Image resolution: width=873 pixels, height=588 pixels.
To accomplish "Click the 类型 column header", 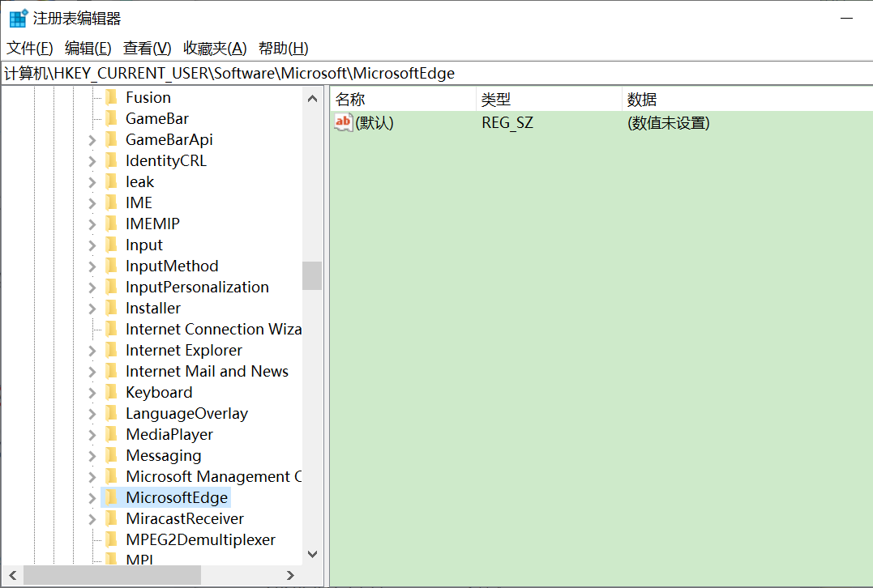I will click(549, 100).
